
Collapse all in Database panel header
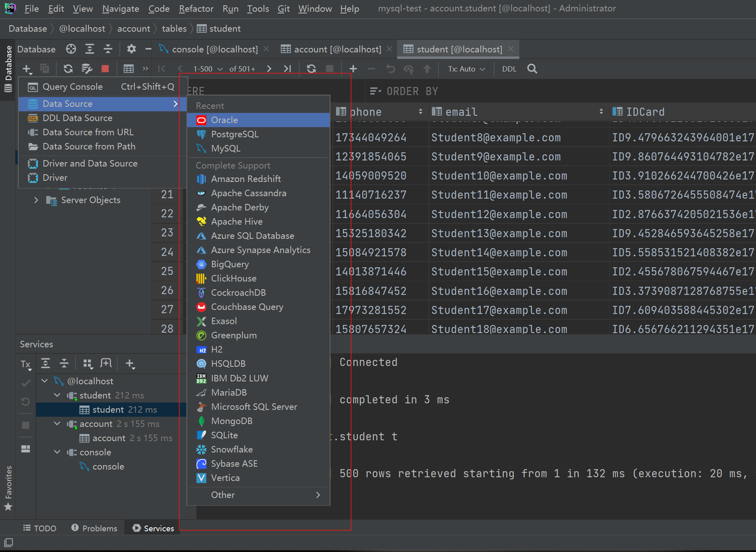(x=107, y=49)
